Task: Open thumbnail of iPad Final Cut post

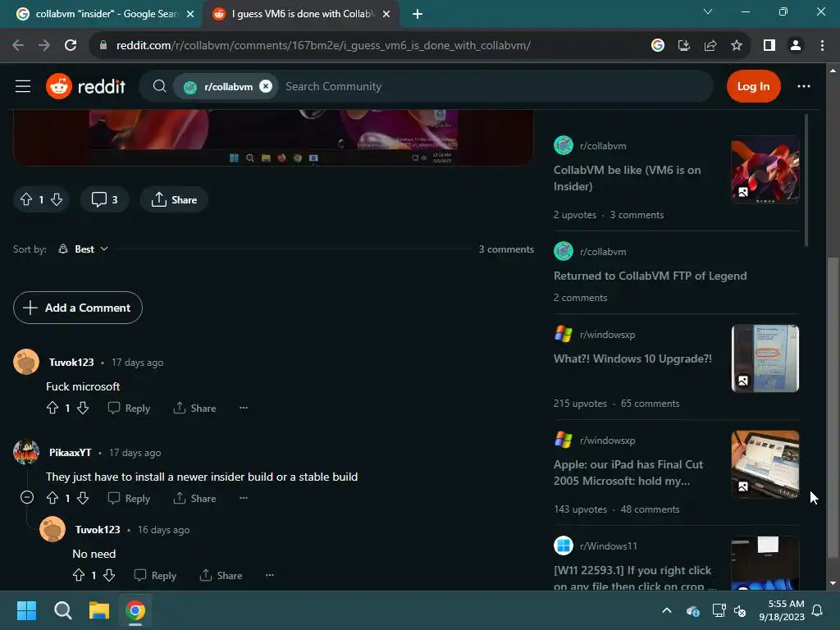Action: [765, 464]
